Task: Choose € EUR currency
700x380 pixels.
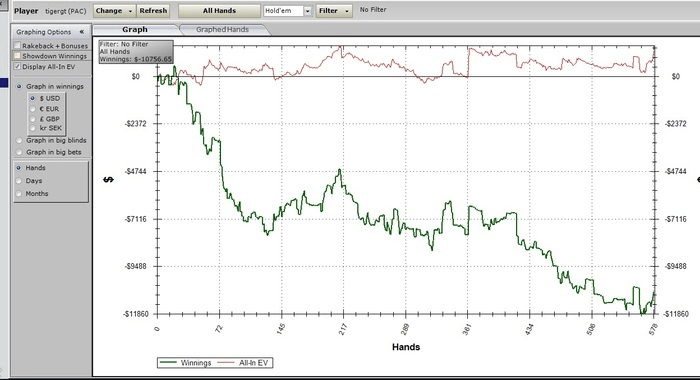Action: [x=33, y=109]
